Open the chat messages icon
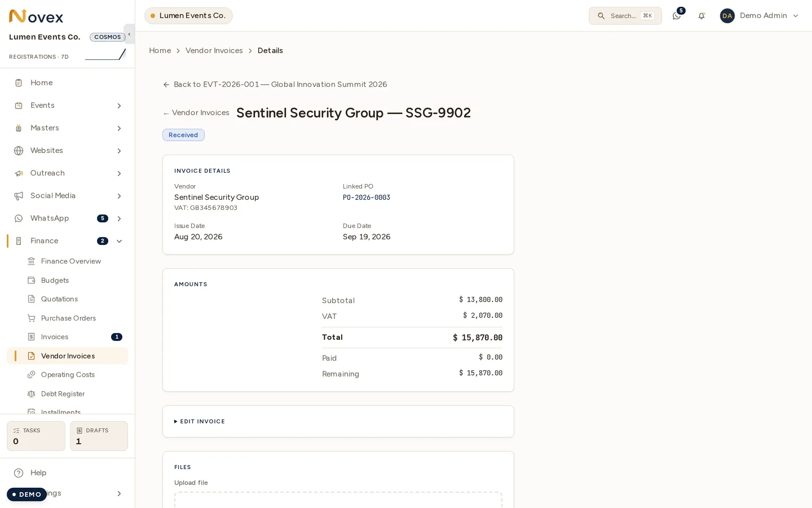Viewport: 812px width, 508px height. pos(677,16)
